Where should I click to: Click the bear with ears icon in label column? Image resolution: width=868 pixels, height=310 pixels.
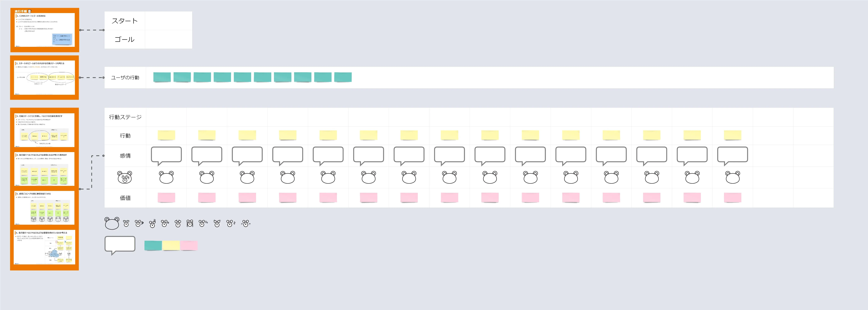pos(125,177)
